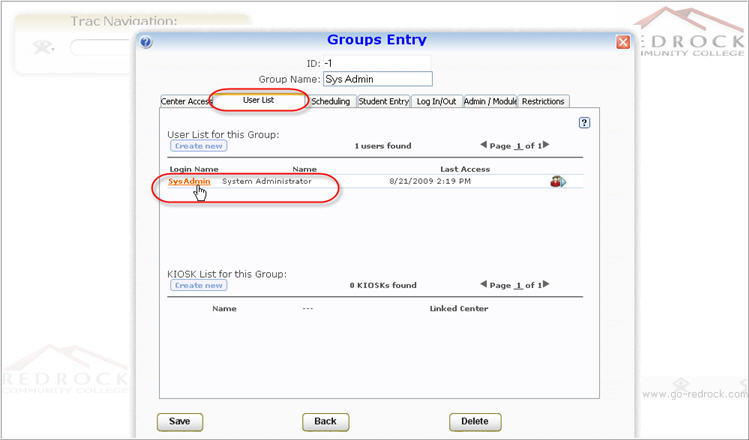Screen dimensions: 749x440
Task: Click Create new under KIOSK List
Action: coord(198,285)
